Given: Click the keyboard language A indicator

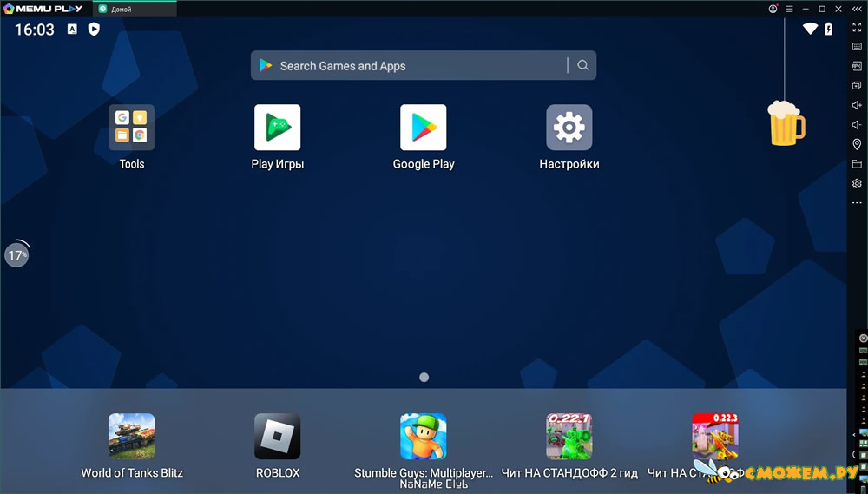Looking at the screenshot, I should tap(73, 29).
